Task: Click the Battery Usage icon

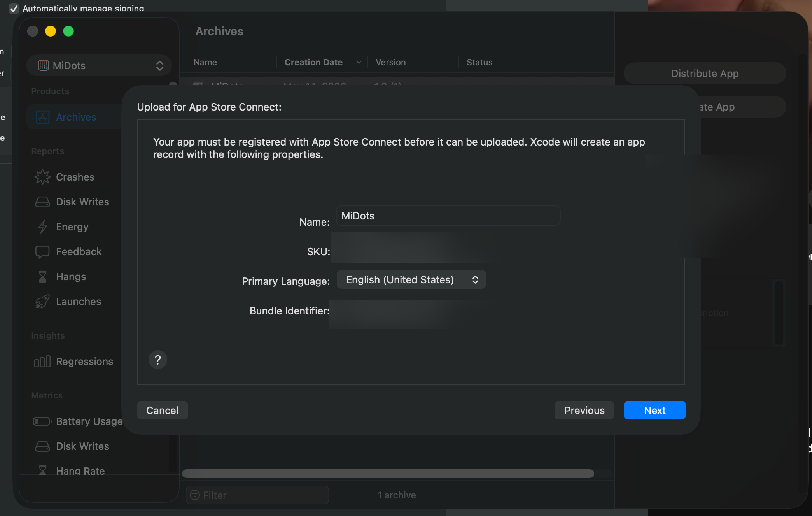Action: [42, 421]
